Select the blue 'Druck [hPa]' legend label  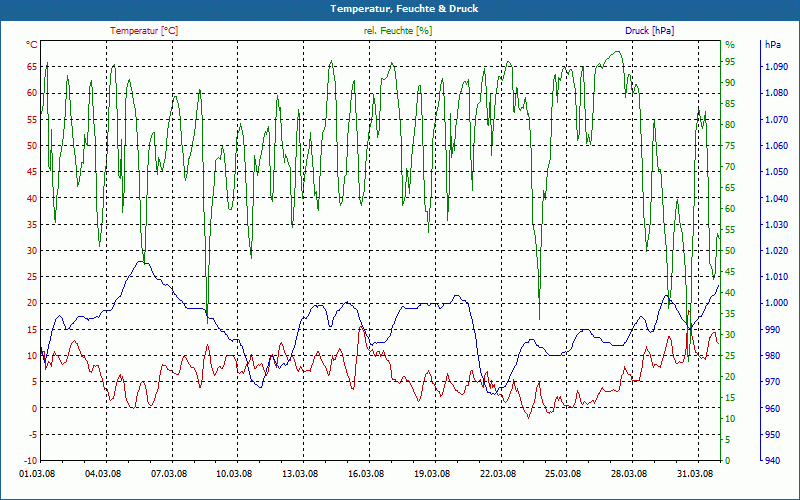[649, 31]
